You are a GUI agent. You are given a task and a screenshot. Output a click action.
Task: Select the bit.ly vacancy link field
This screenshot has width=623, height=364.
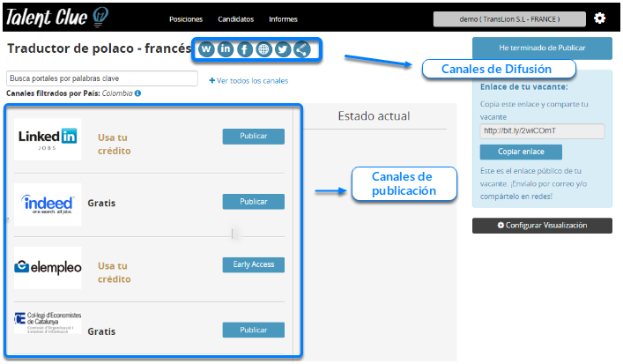click(542, 131)
